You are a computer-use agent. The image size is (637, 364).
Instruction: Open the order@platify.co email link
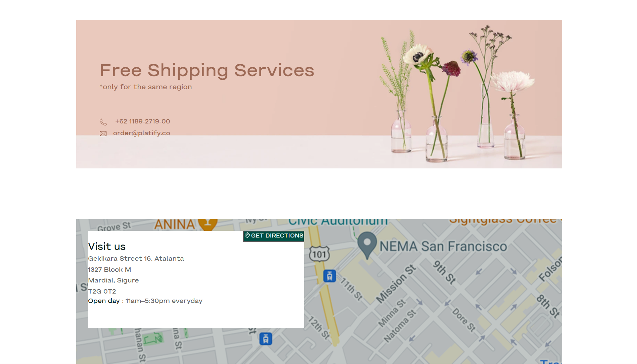point(141,133)
